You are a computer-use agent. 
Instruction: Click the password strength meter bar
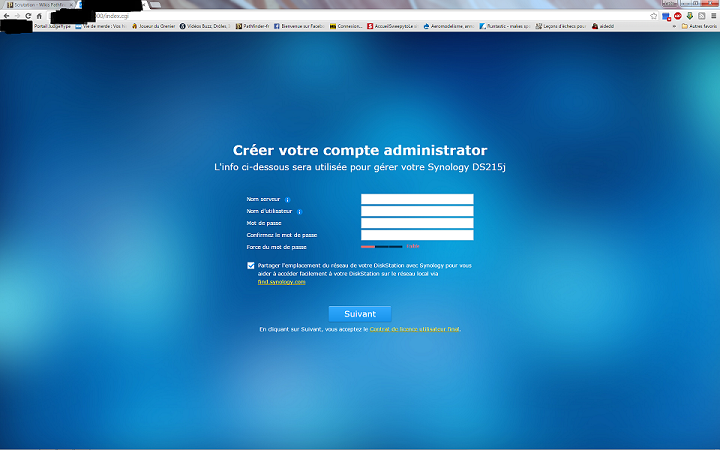coord(382,247)
